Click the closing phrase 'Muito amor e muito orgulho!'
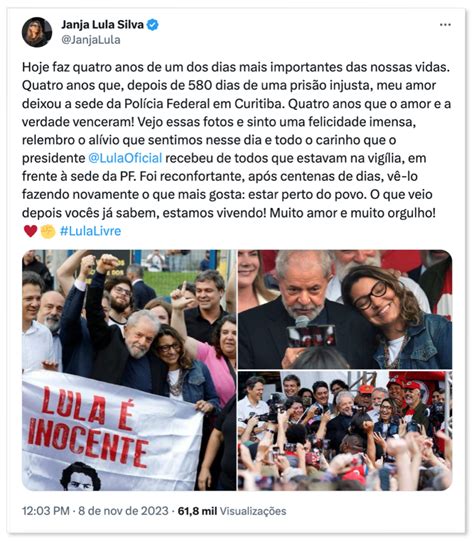 [352, 213]
